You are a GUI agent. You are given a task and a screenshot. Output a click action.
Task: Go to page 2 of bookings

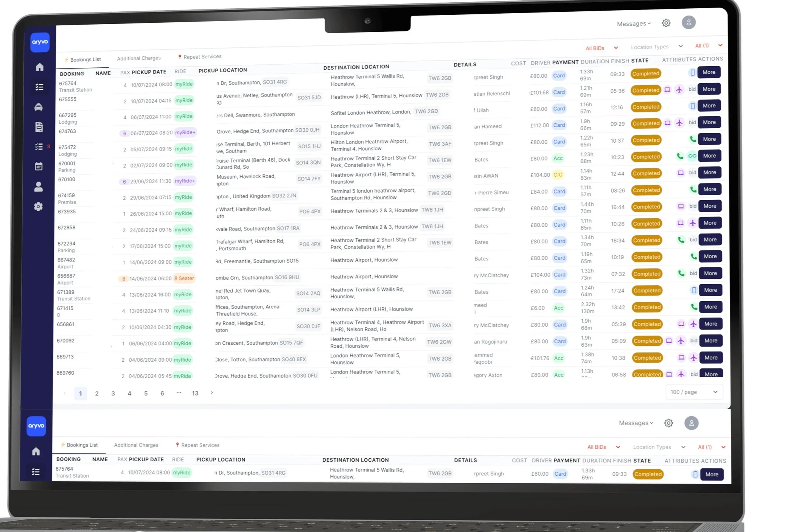[x=97, y=394]
